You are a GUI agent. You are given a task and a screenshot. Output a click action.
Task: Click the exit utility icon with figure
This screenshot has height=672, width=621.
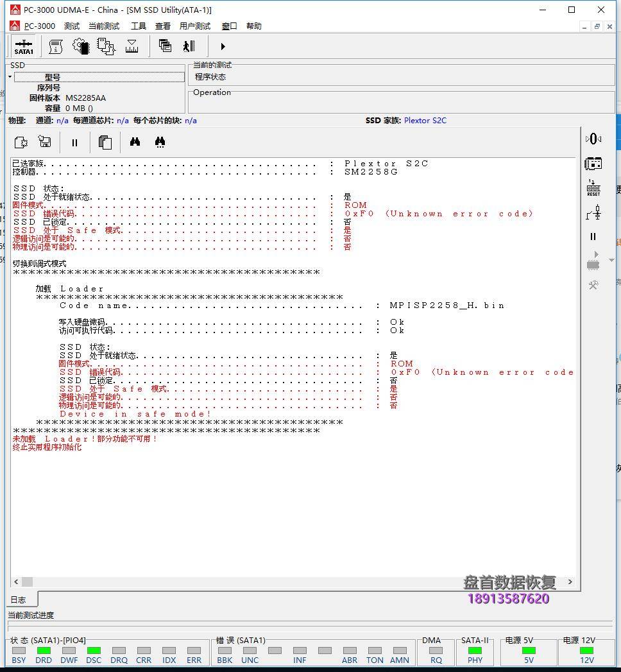coord(189,46)
